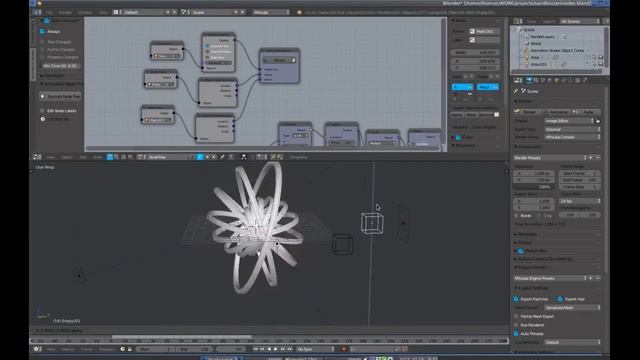Click the scene browse icon in the top bar
This screenshot has width=640, height=360.
[x=184, y=13]
